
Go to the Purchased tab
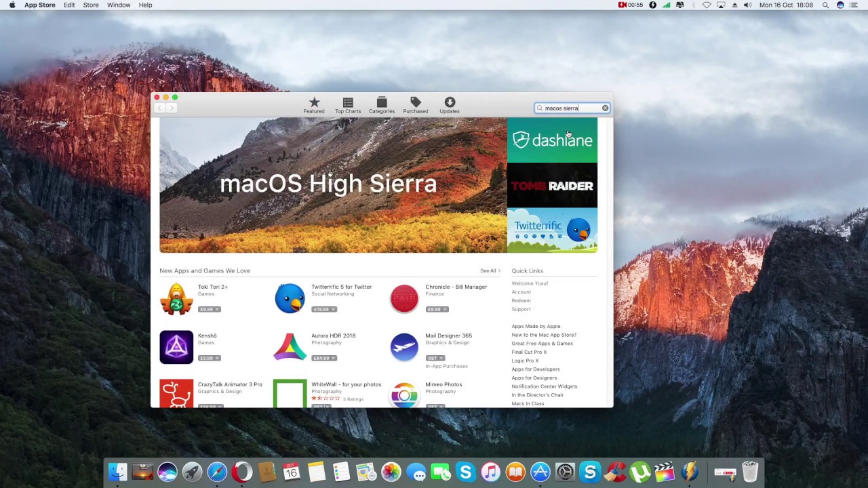click(x=416, y=105)
